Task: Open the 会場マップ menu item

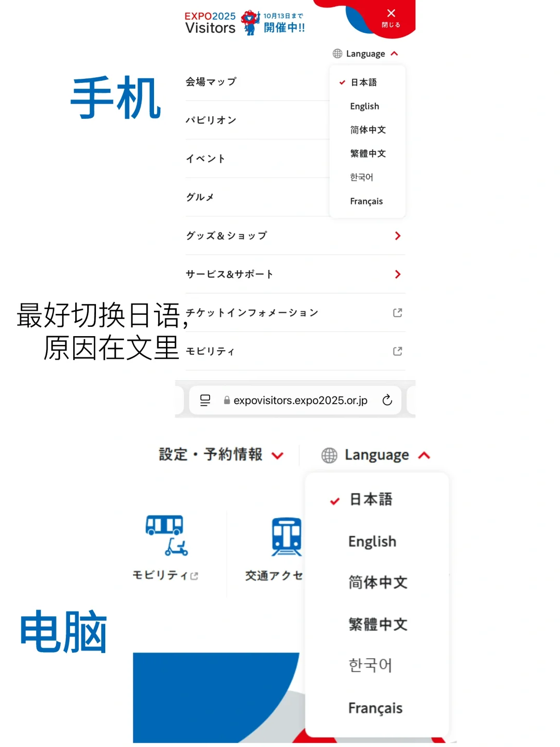Action: pos(211,81)
